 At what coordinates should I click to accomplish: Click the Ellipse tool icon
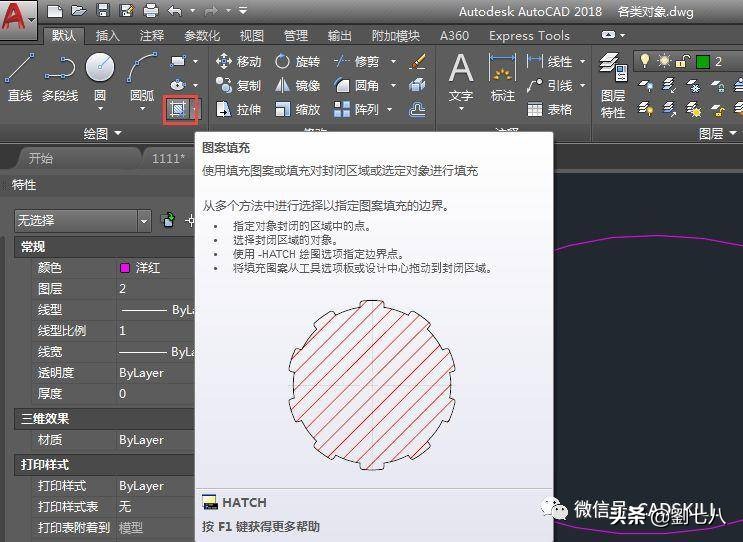pos(178,85)
